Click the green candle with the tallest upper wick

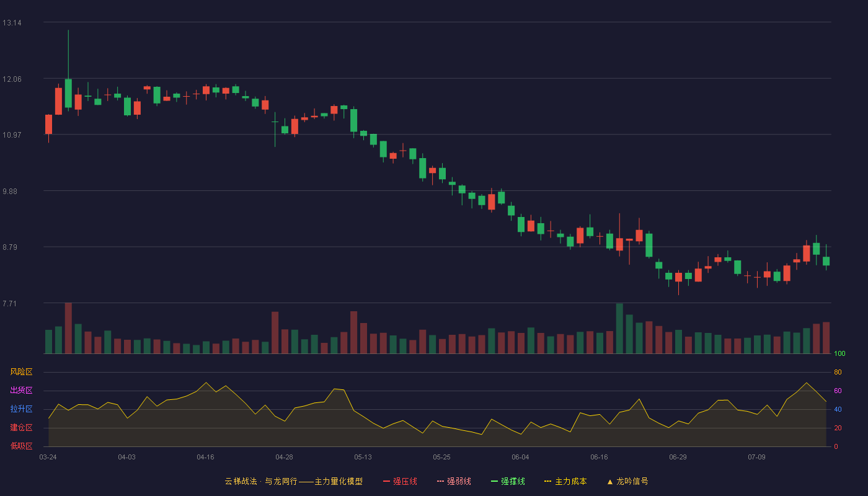tap(68, 93)
